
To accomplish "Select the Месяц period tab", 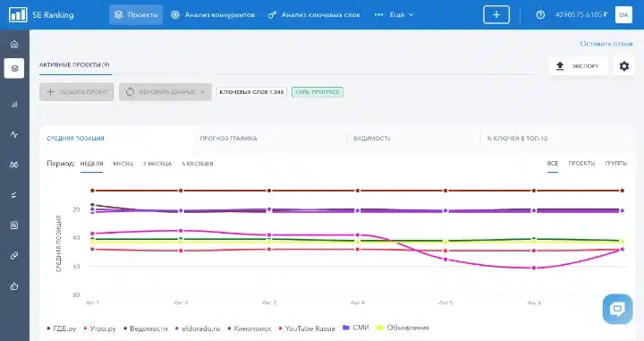I will click(123, 164).
